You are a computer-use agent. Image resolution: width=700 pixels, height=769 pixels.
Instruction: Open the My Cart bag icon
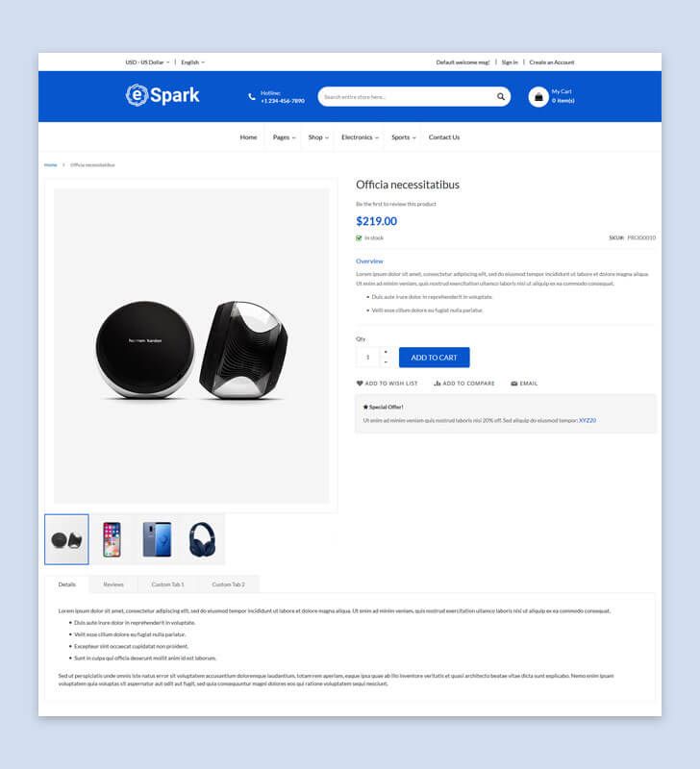pyautogui.click(x=538, y=97)
